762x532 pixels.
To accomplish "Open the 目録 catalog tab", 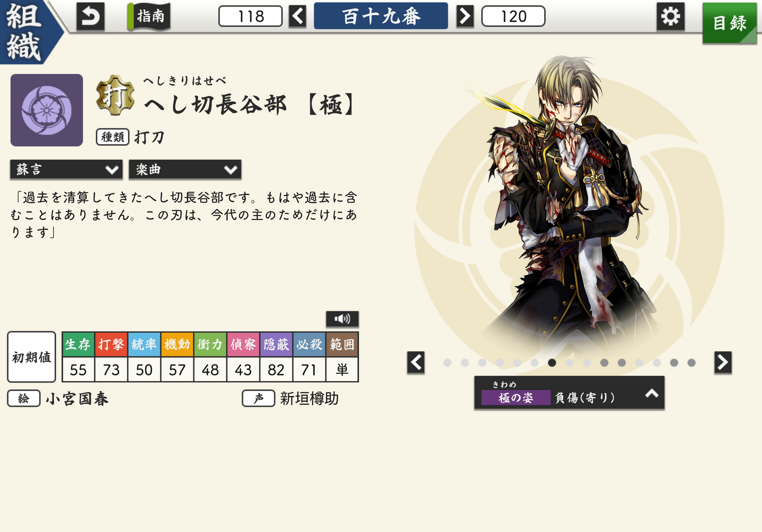I will click(729, 23).
